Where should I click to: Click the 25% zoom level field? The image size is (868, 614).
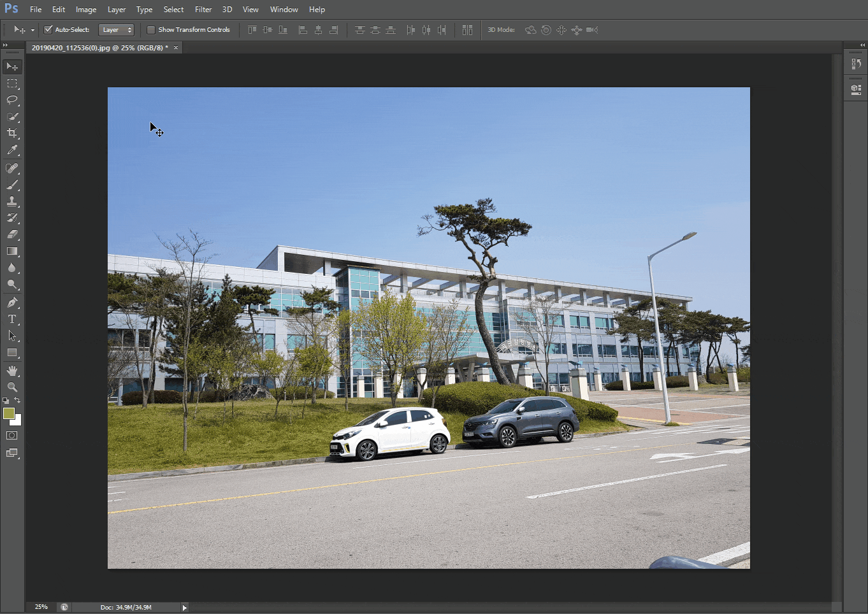pyautogui.click(x=41, y=607)
